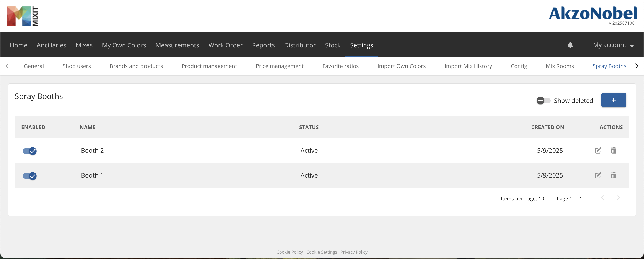The width and height of the screenshot is (644, 259).
Task: Switch to Brands and products tab
Action: 136,66
